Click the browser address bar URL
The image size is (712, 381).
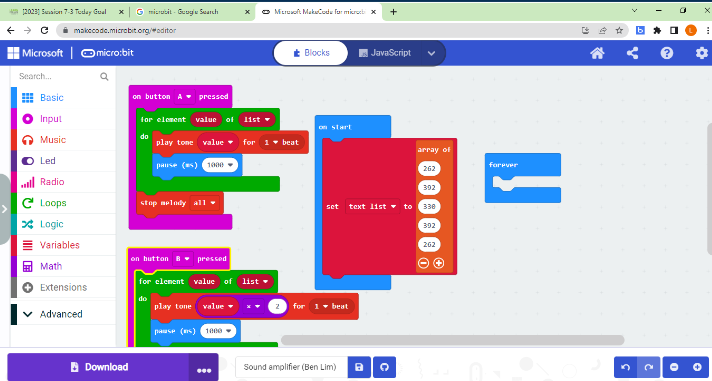coord(125,30)
